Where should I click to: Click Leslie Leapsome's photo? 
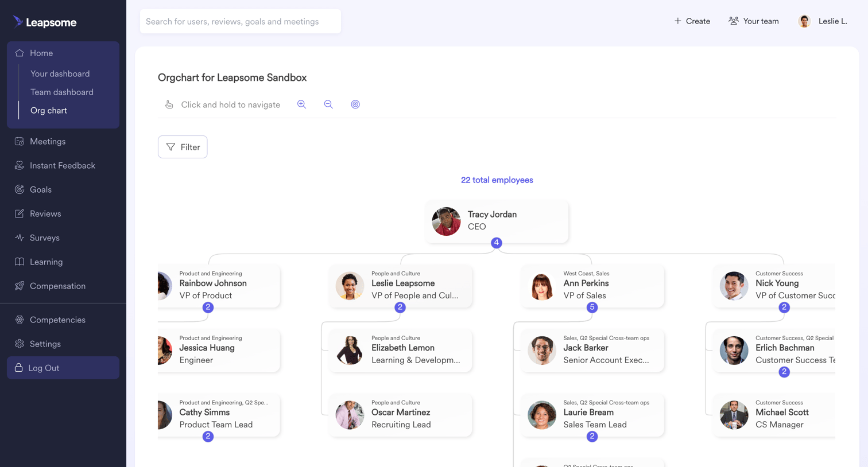(x=350, y=286)
